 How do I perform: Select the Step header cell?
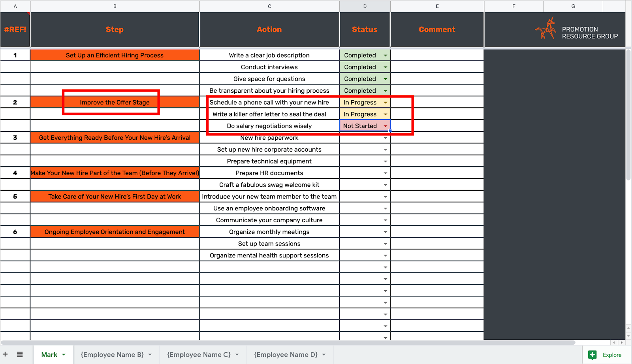pos(115,30)
